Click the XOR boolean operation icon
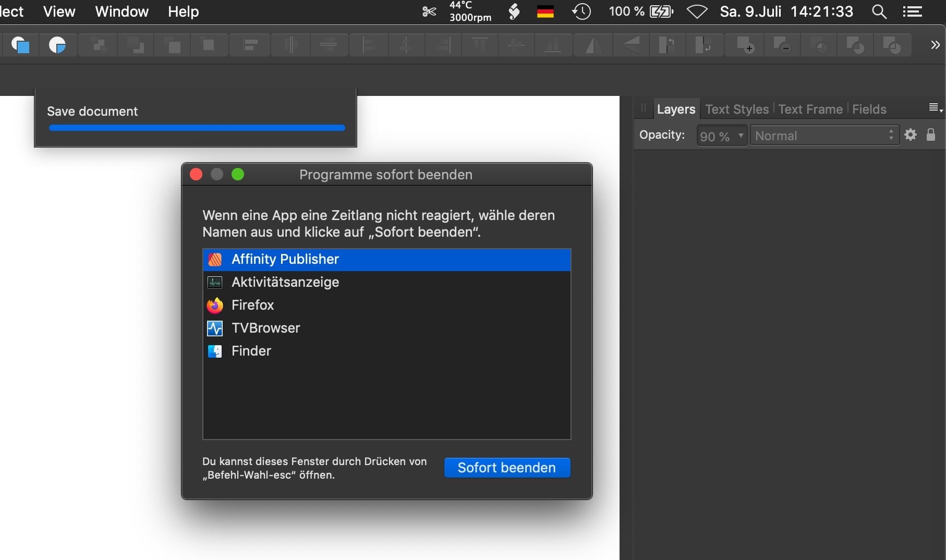946x560 pixels. 855,45
